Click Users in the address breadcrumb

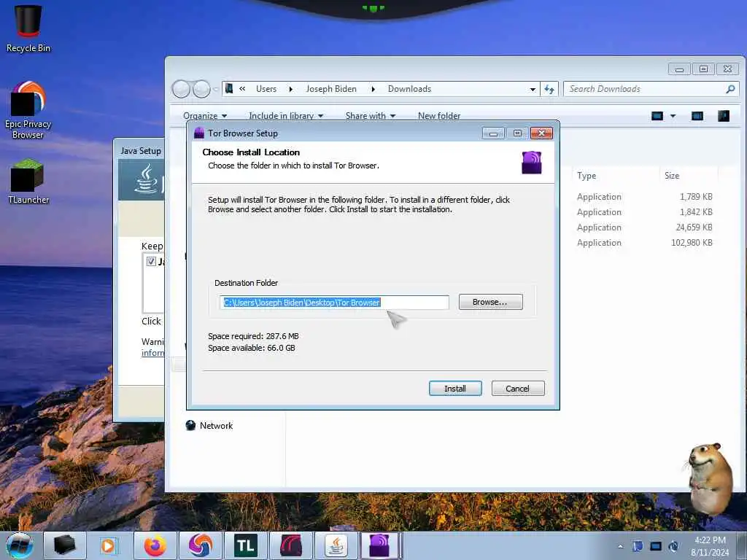tap(266, 89)
